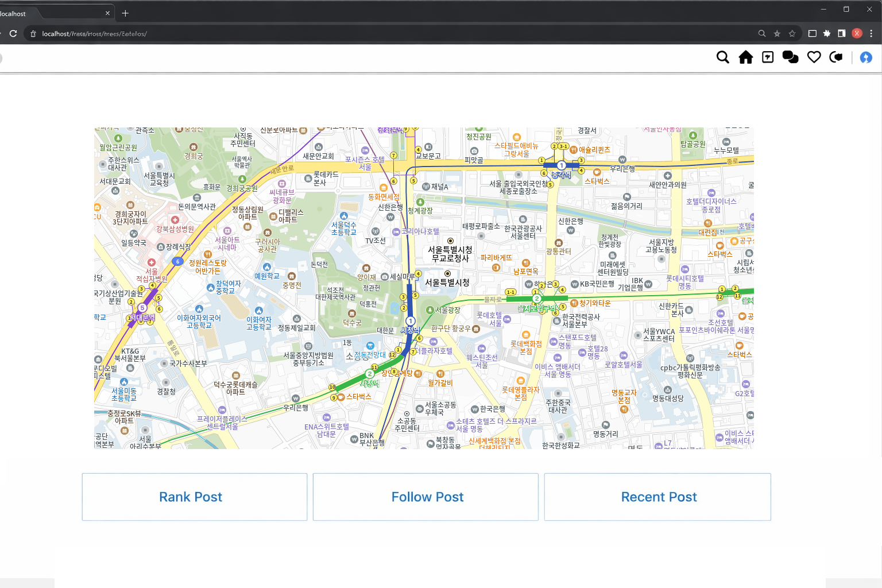Click the 서울광장 map label

tap(447, 310)
